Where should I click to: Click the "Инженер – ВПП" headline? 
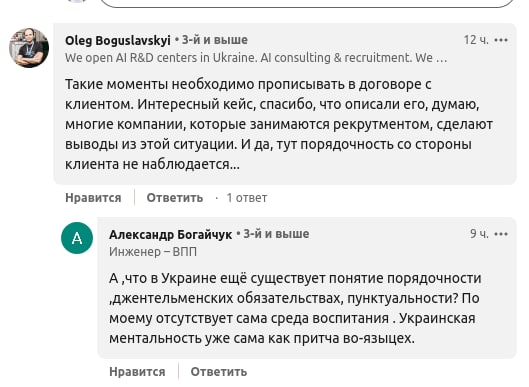pos(153,252)
